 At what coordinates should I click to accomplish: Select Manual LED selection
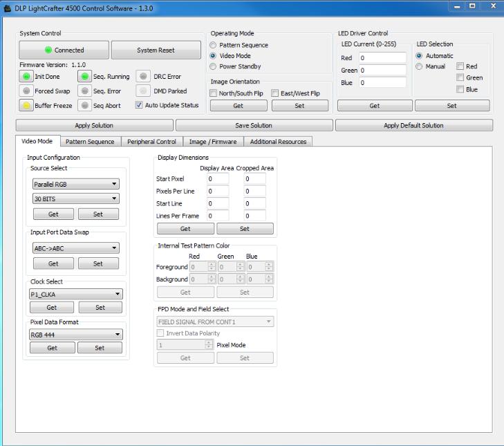coord(419,66)
